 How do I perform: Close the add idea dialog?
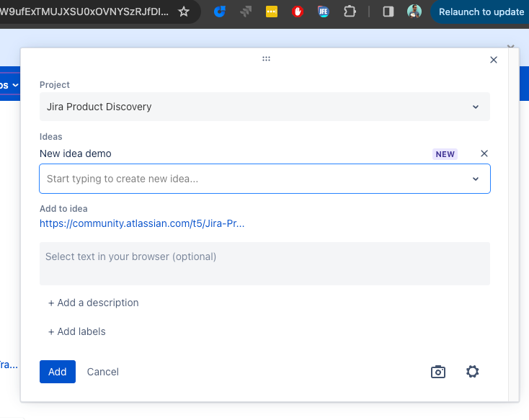(x=494, y=60)
